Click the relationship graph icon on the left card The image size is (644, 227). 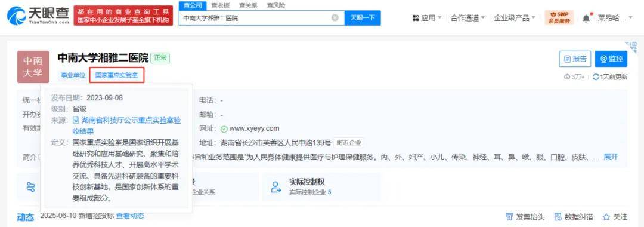(31, 187)
